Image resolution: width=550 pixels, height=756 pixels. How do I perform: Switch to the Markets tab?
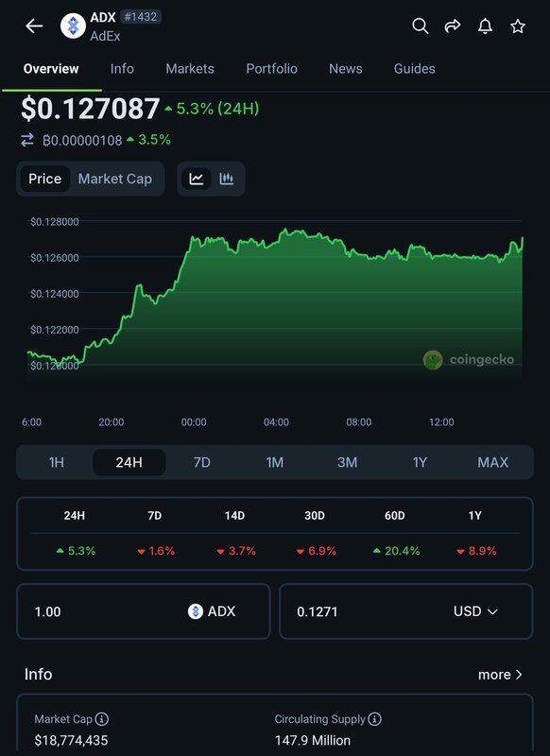(190, 68)
